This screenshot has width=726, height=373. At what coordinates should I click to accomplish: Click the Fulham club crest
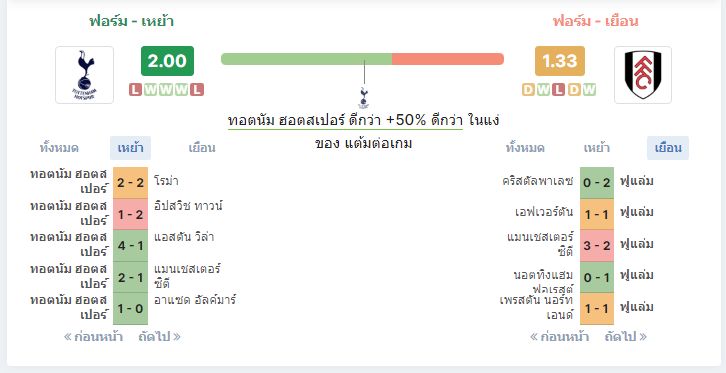pyautogui.click(x=643, y=75)
